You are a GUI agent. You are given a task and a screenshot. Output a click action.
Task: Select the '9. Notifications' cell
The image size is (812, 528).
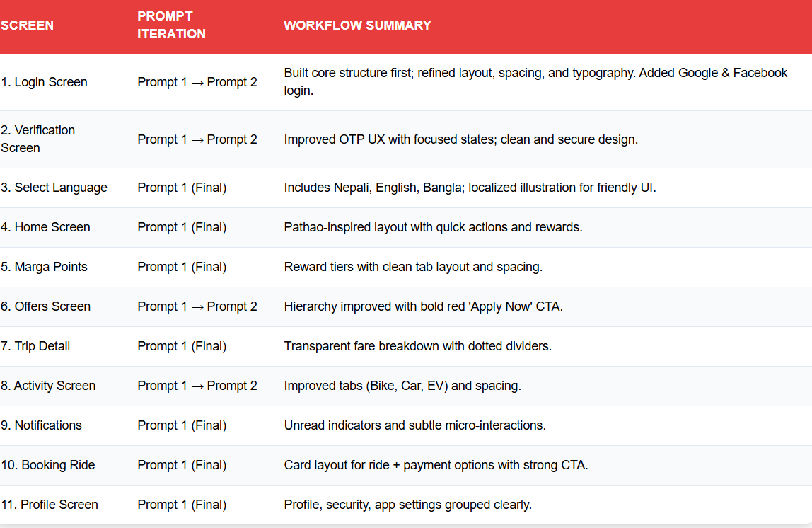42,425
